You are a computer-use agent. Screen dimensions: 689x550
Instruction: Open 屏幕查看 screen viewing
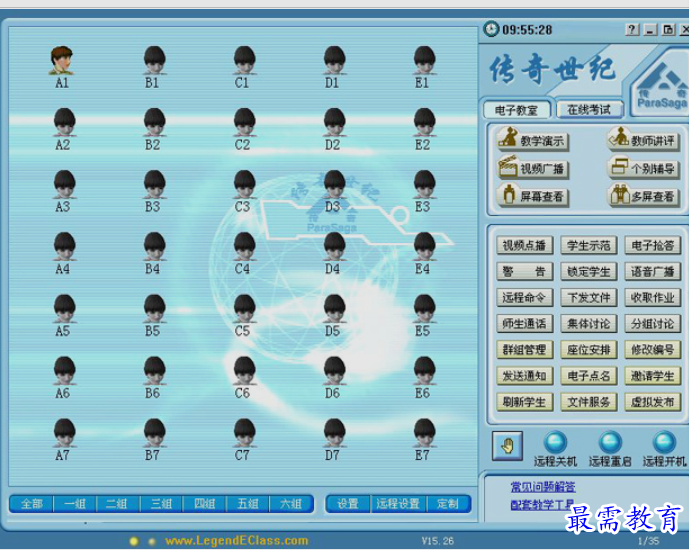pyautogui.click(x=533, y=195)
